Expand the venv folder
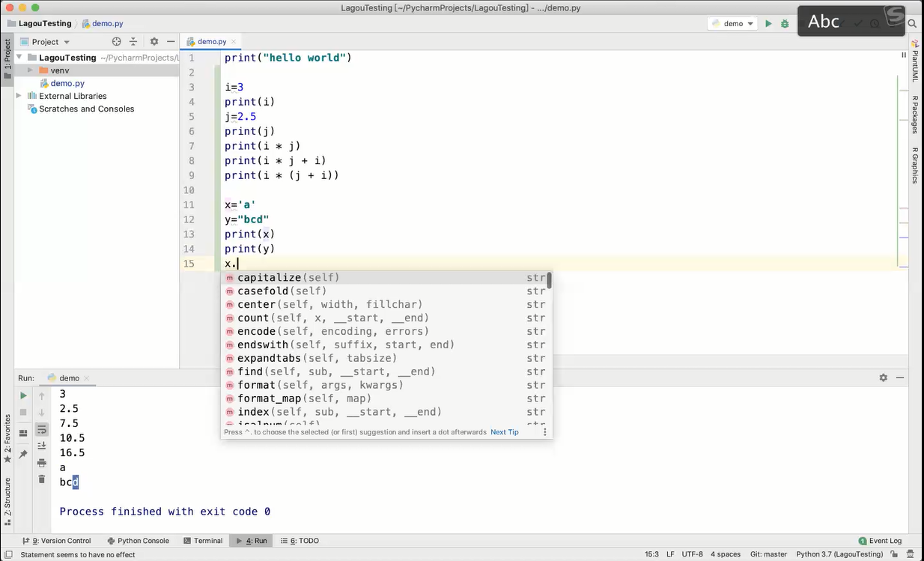This screenshot has height=561, width=924. point(31,70)
